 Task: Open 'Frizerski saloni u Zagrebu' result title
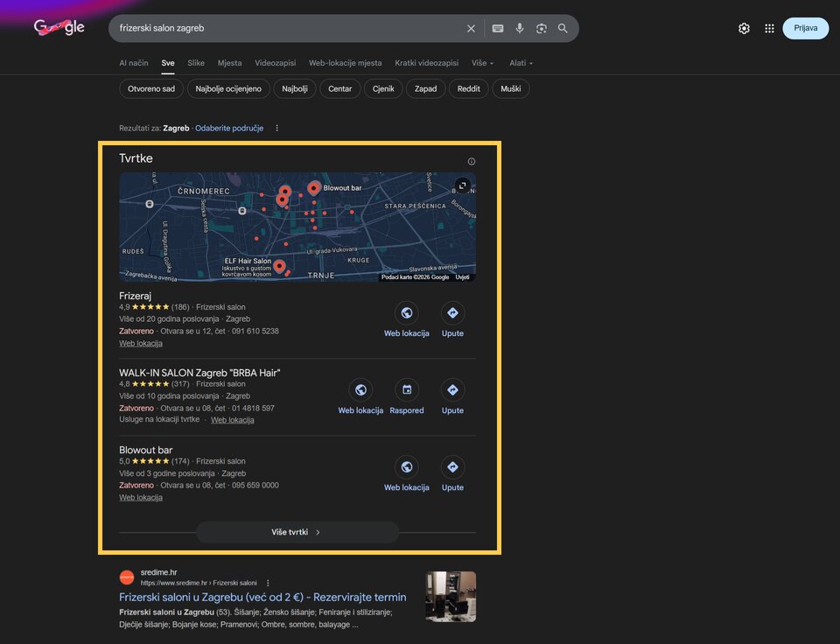262,597
